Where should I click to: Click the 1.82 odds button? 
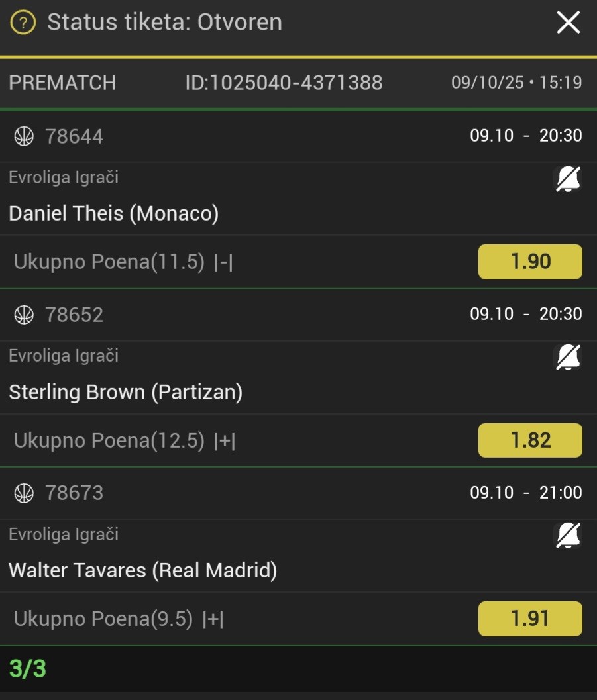click(530, 440)
